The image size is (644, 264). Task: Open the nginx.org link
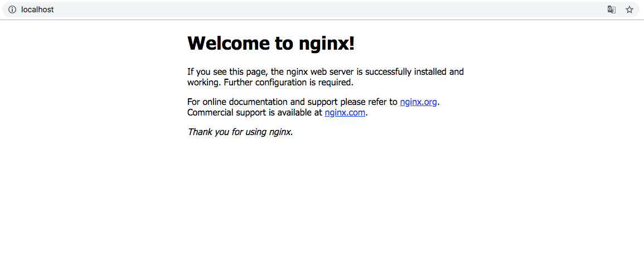click(x=418, y=102)
